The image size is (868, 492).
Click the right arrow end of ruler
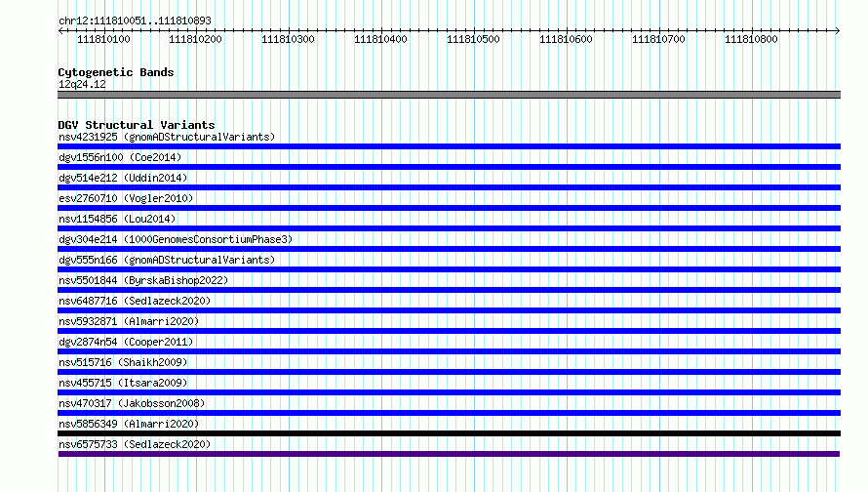point(838,31)
